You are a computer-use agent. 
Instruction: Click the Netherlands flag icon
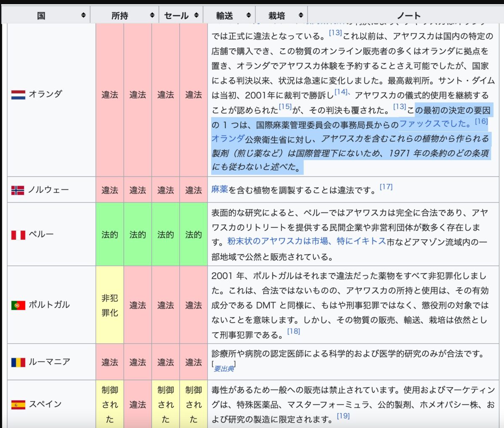click(x=18, y=95)
